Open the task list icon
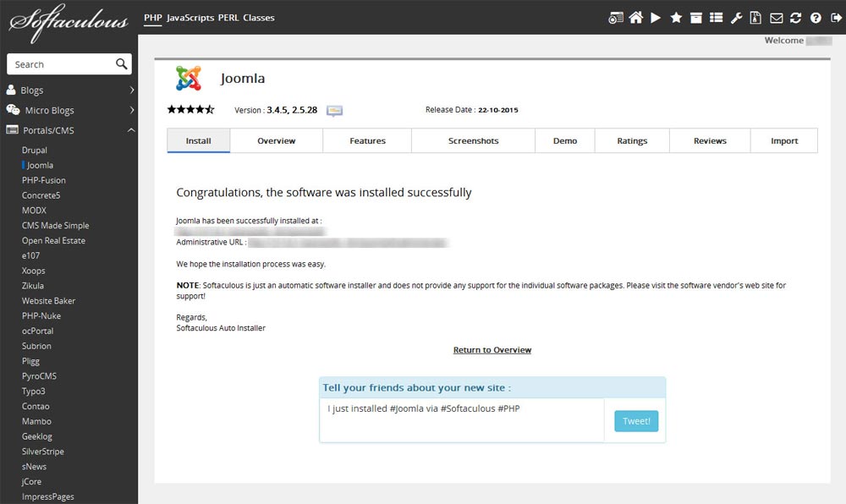The height and width of the screenshot is (504, 846). 716,18
